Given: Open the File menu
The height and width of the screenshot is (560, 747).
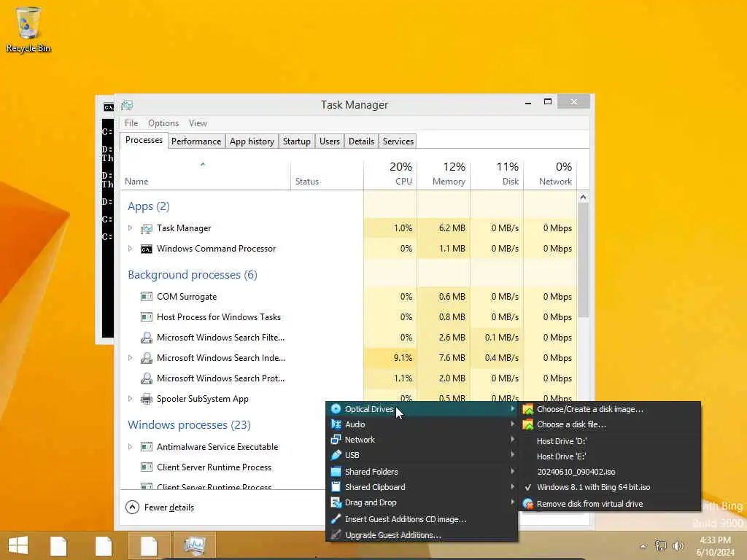Looking at the screenshot, I should click(131, 123).
